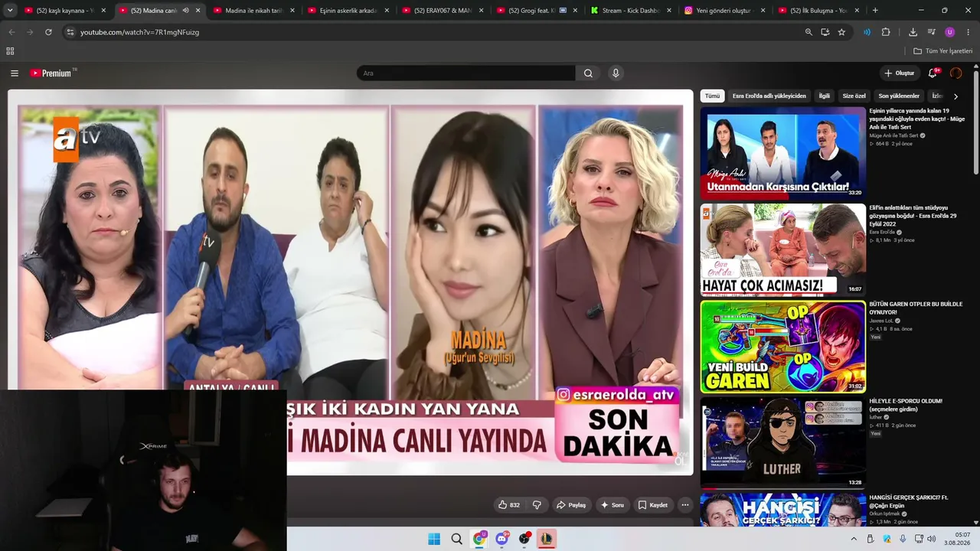Bookmark this page with the star icon
The image size is (980, 551).
pyautogui.click(x=841, y=32)
